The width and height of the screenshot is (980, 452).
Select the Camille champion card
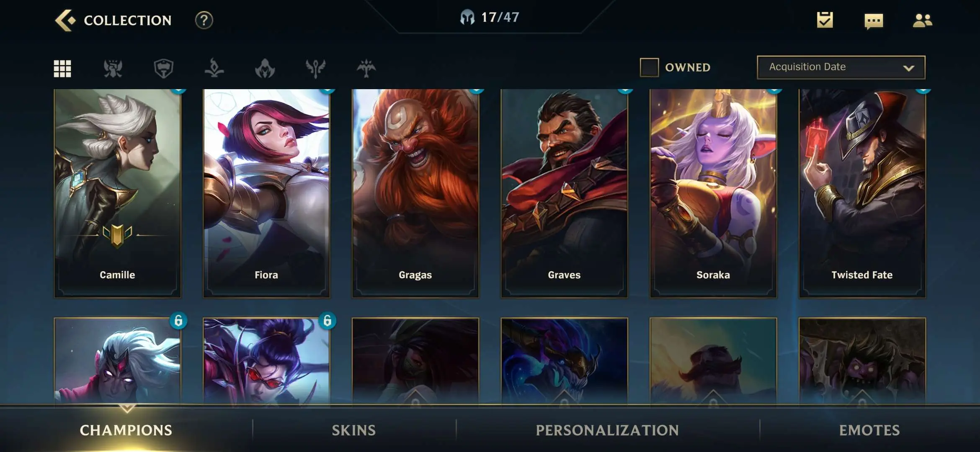(x=117, y=193)
